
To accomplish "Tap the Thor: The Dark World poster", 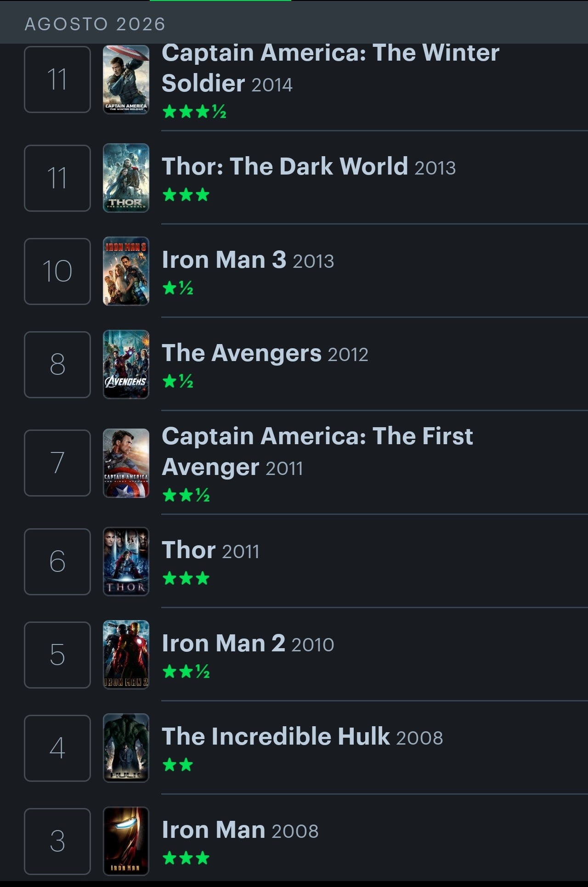I will [x=126, y=178].
